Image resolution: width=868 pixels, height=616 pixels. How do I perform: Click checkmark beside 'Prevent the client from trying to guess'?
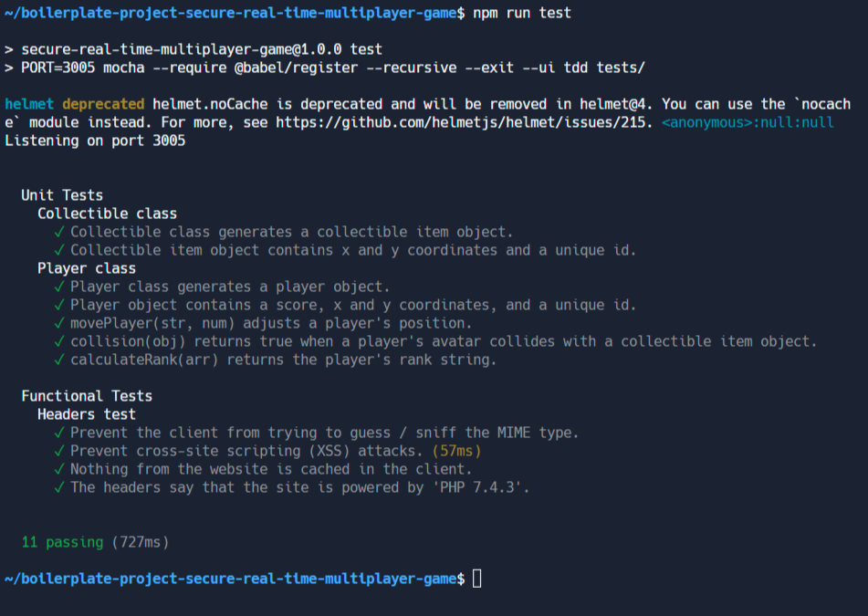coord(59,433)
